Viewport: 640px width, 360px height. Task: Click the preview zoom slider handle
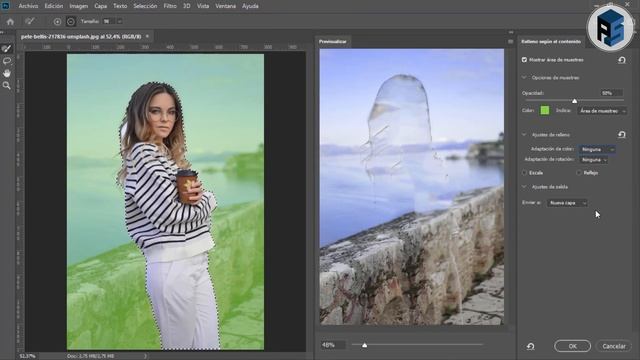pyautogui.click(x=364, y=345)
